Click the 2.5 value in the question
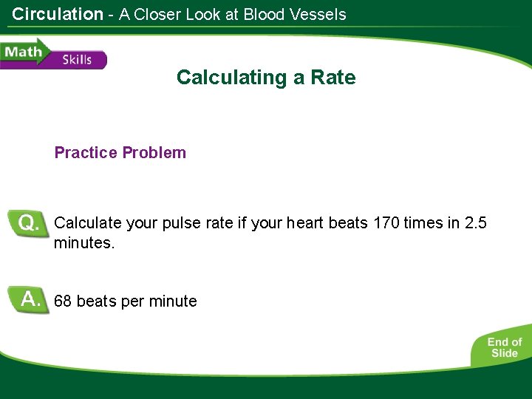 tap(475, 223)
